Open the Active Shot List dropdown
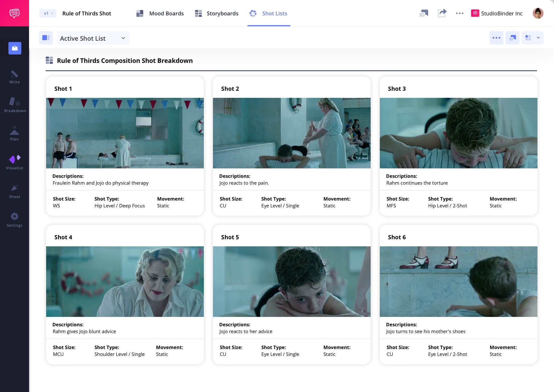This screenshot has width=554, height=392. click(93, 38)
